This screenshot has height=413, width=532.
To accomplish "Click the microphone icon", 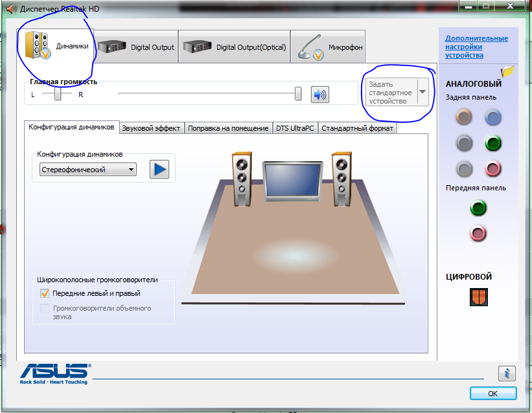I will click(311, 47).
